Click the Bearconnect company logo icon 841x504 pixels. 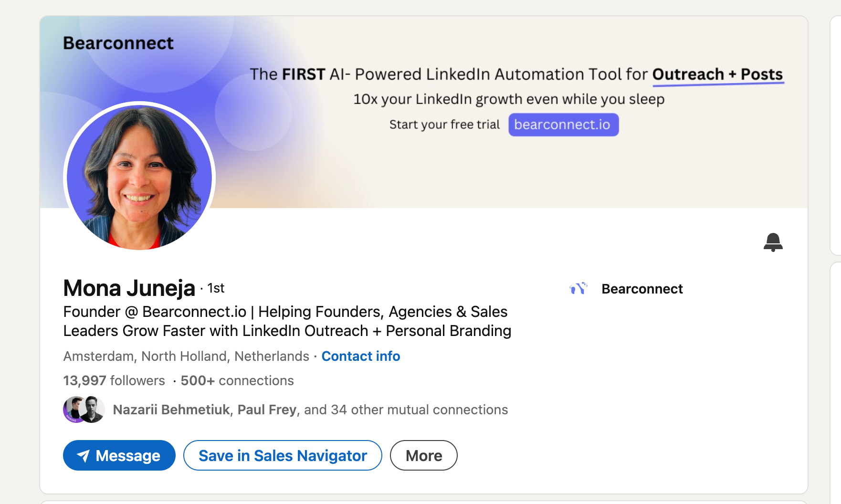(x=578, y=289)
